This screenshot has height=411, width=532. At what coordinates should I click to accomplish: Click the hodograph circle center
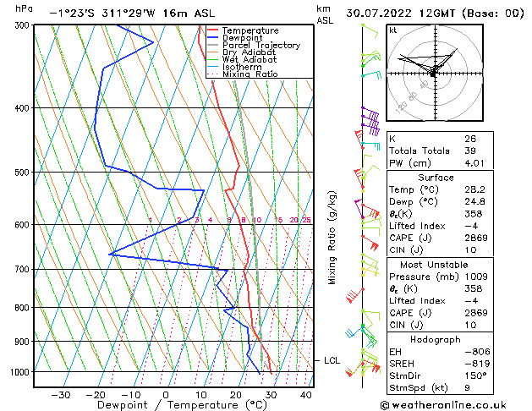pos(435,73)
